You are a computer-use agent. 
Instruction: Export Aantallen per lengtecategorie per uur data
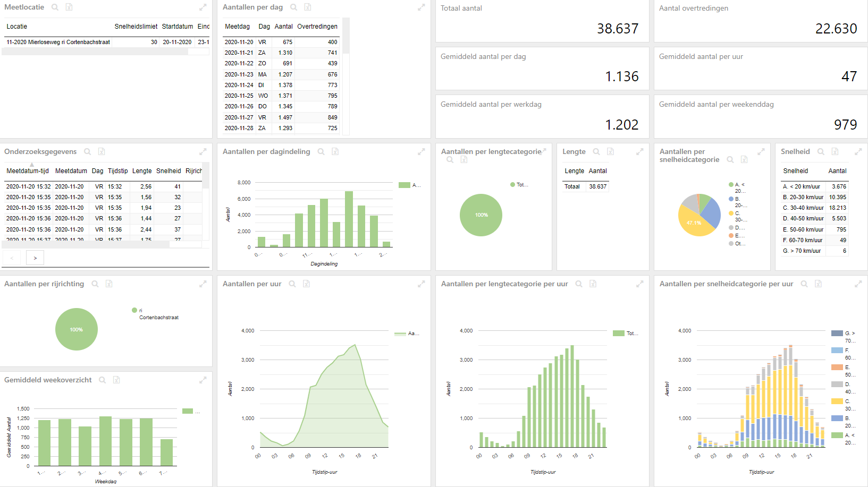593,284
